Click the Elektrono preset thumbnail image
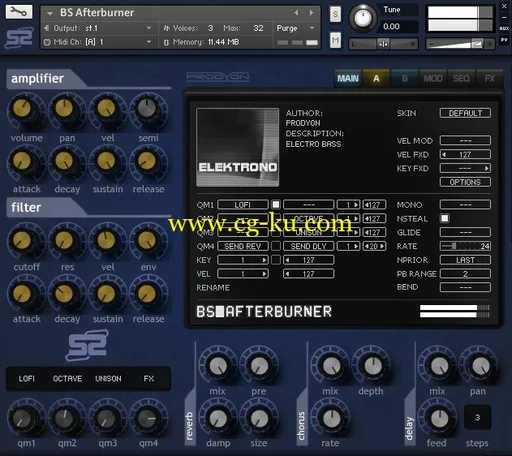The height and width of the screenshot is (456, 512). pos(238,147)
